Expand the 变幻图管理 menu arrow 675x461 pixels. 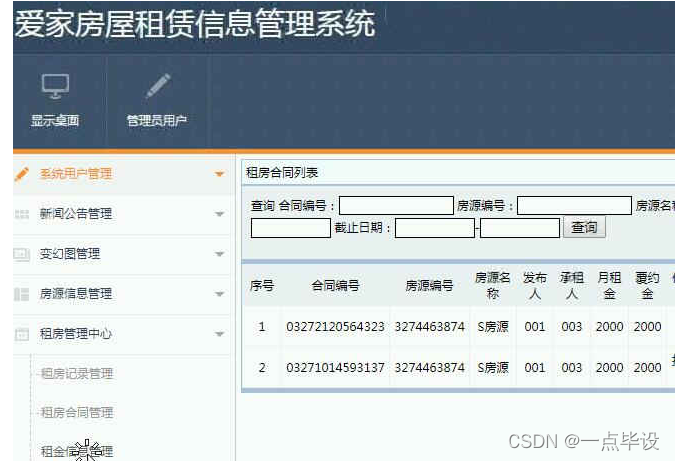(x=220, y=254)
